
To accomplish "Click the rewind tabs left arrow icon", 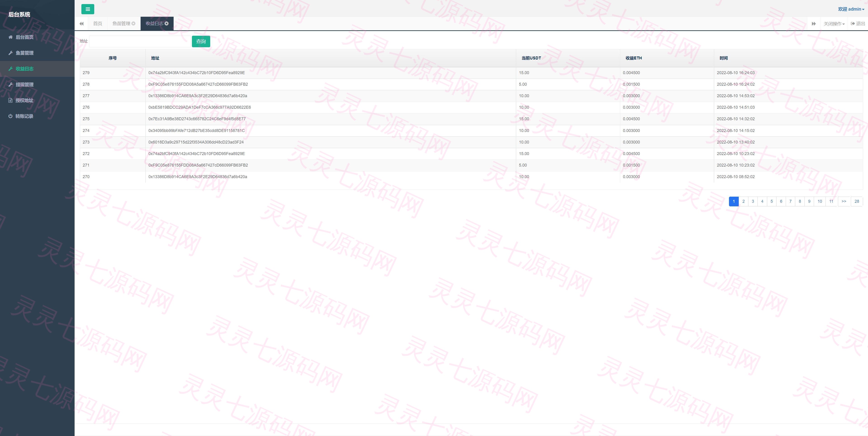I will click(x=81, y=24).
